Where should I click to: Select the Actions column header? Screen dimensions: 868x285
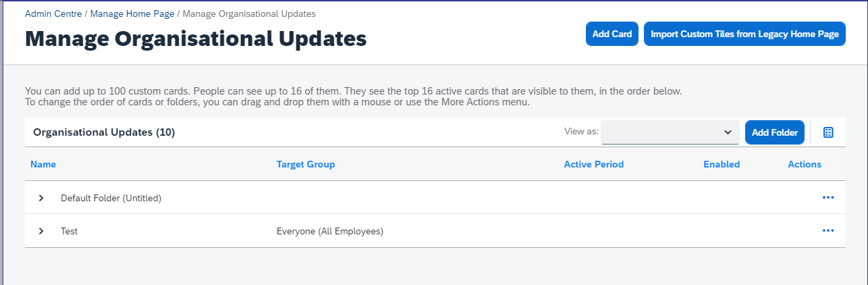[805, 164]
